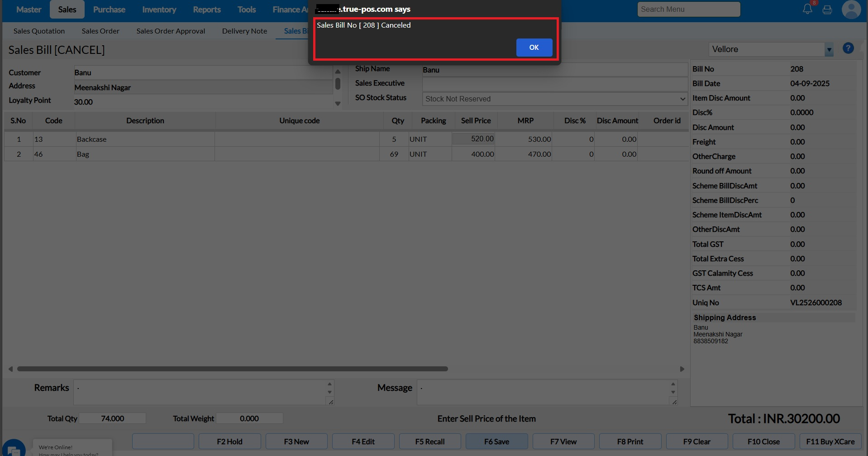The height and width of the screenshot is (456, 868).
Task: Open the live chat bubble icon
Action: [14, 449]
